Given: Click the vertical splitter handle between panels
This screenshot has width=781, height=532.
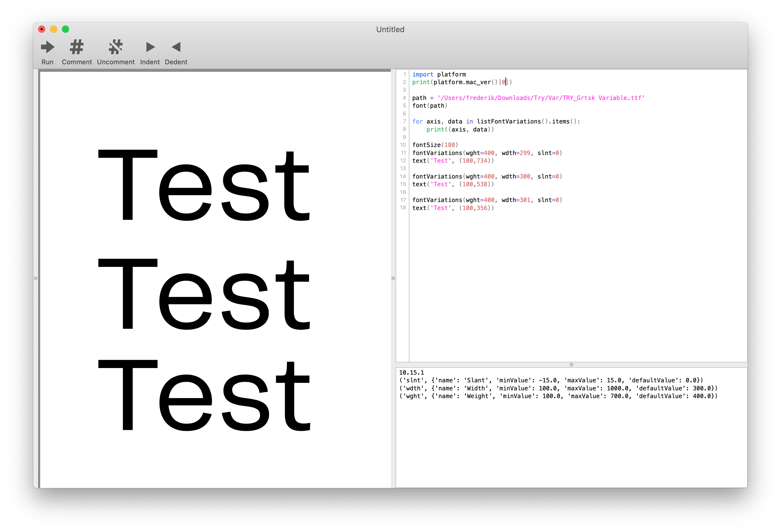Looking at the screenshot, I should (393, 278).
